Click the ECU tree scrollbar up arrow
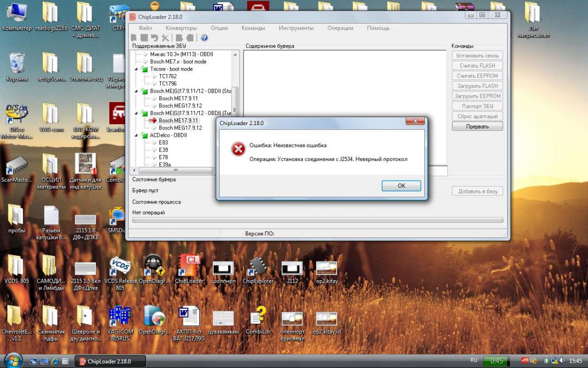 (x=235, y=53)
